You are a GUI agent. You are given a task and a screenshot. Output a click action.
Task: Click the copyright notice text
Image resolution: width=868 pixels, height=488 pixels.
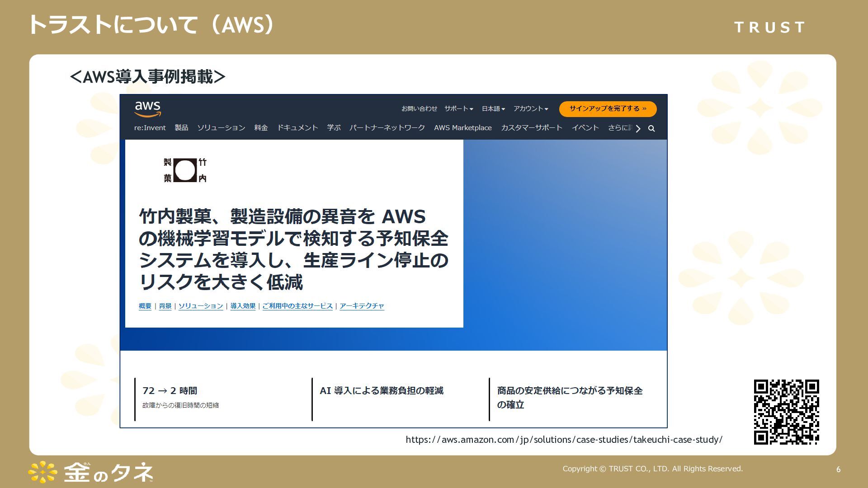point(652,469)
